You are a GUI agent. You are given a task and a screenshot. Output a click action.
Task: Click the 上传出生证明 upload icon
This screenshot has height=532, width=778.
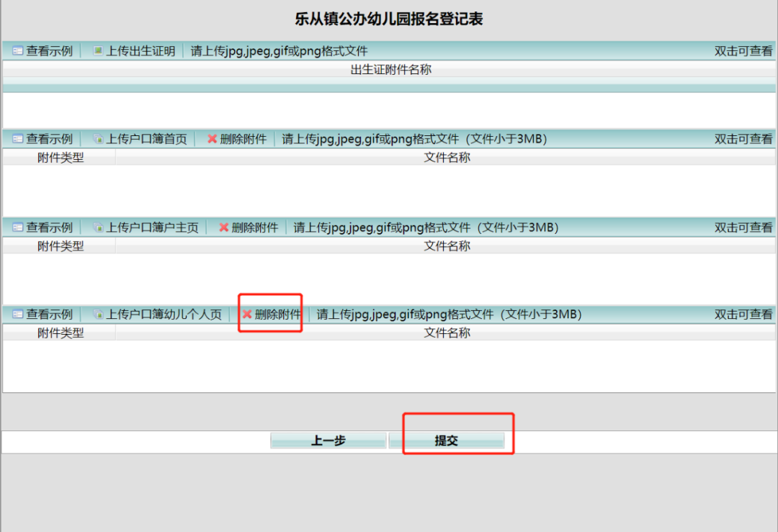coord(98,51)
